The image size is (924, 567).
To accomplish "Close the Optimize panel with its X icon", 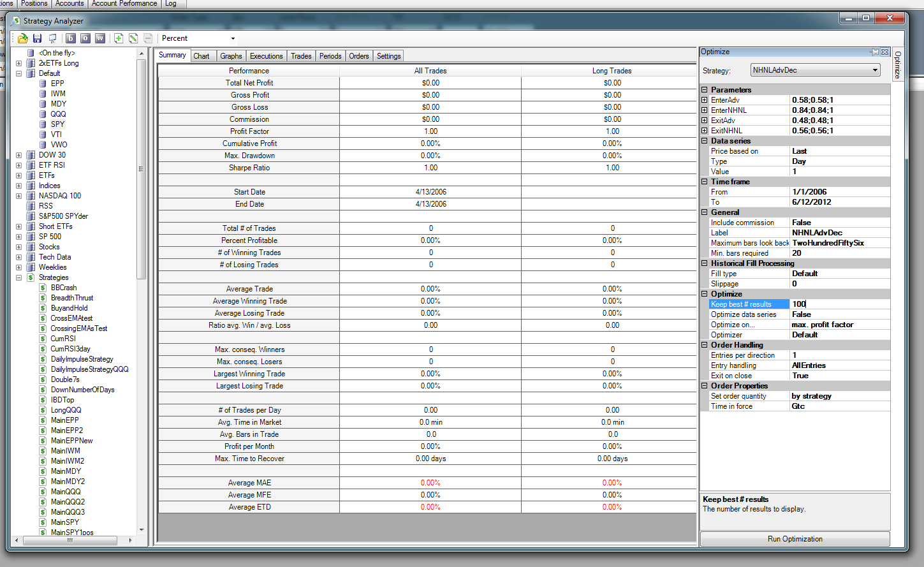I will click(x=884, y=52).
